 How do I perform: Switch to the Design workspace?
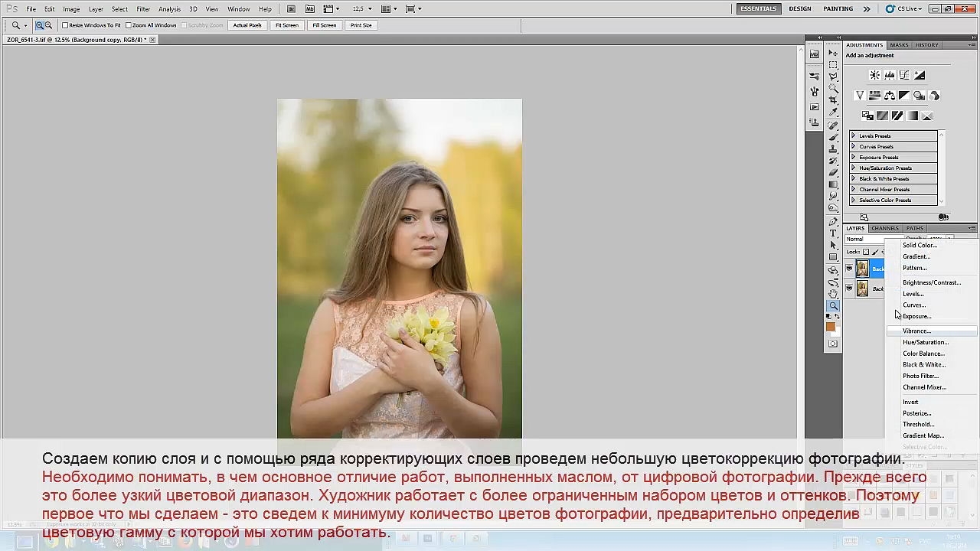800,9
